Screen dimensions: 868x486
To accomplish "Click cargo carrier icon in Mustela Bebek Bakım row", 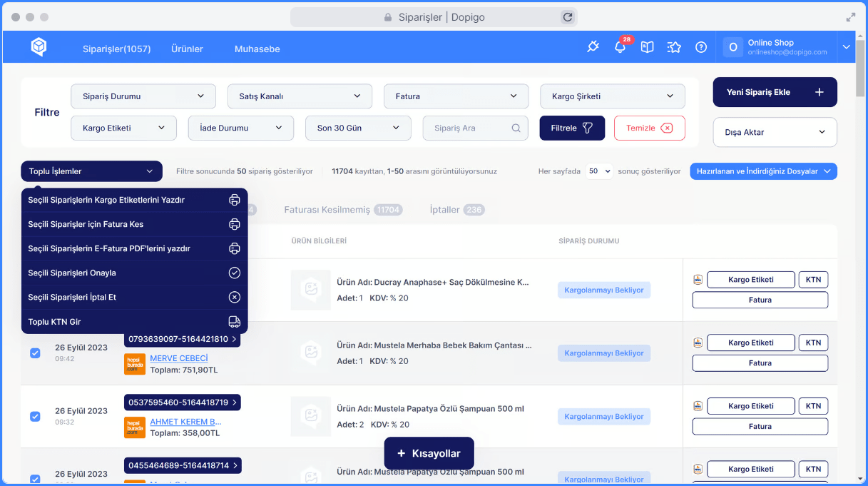I will click(698, 343).
